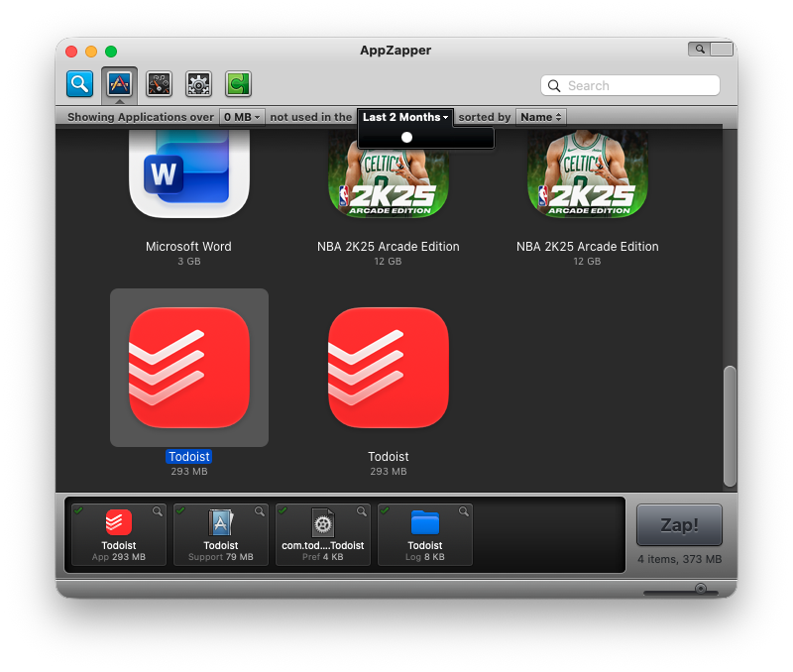The image size is (793, 672).
Task: Reveal Todoist Support file with its magnifier
Action: click(x=260, y=511)
